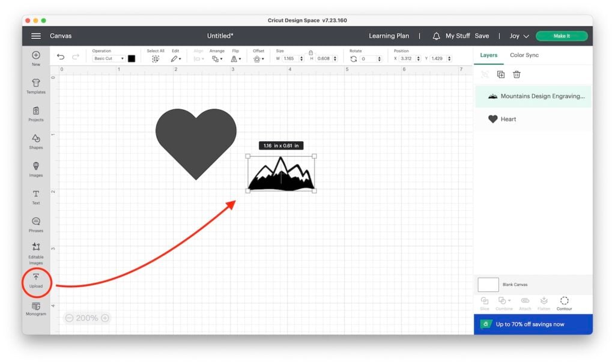
Task: Click the X position input field
Action: point(407,59)
